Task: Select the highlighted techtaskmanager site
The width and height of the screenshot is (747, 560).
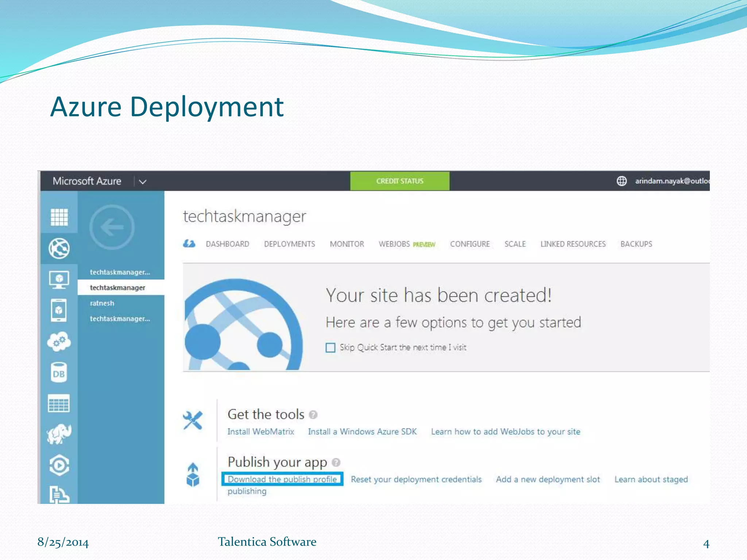Action: click(121, 288)
